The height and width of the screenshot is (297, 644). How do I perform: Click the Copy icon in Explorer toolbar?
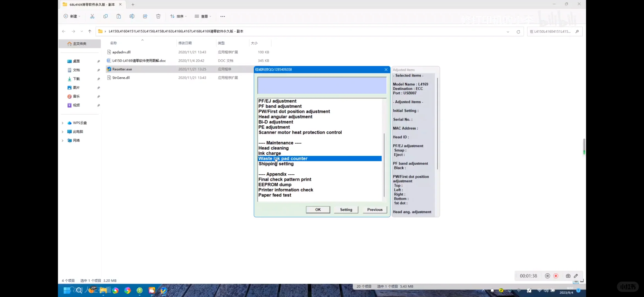105,16
